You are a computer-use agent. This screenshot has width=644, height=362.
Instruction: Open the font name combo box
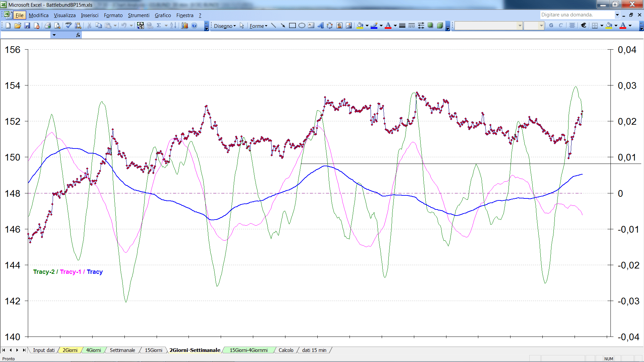tap(489, 25)
